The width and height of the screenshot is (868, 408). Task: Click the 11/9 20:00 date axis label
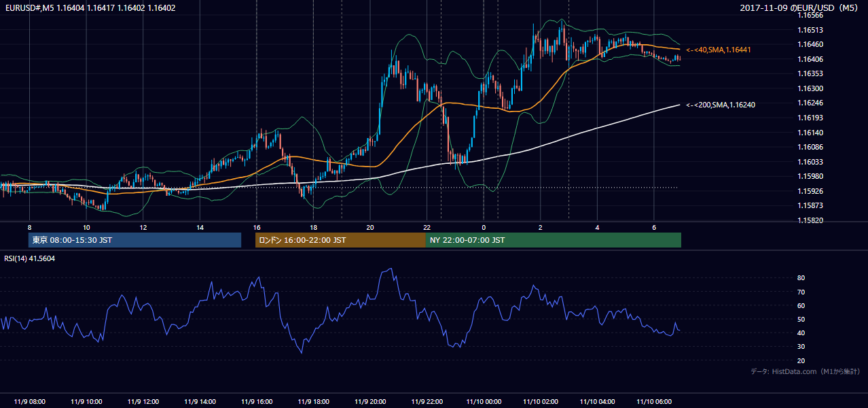coord(369,402)
